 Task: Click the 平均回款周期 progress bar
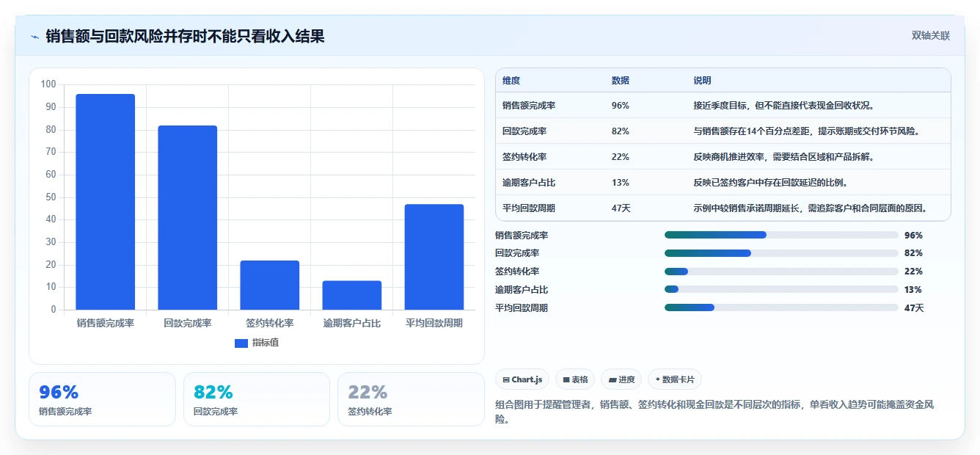click(x=781, y=307)
